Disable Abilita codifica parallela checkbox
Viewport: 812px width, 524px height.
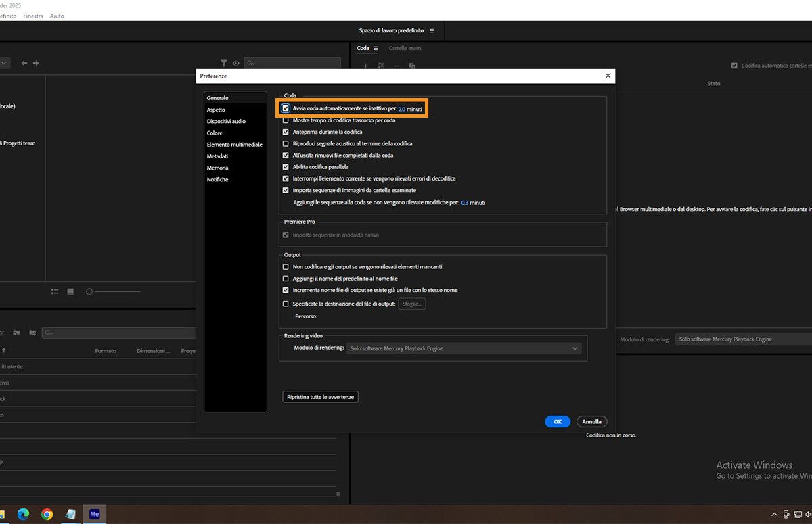[x=286, y=166]
